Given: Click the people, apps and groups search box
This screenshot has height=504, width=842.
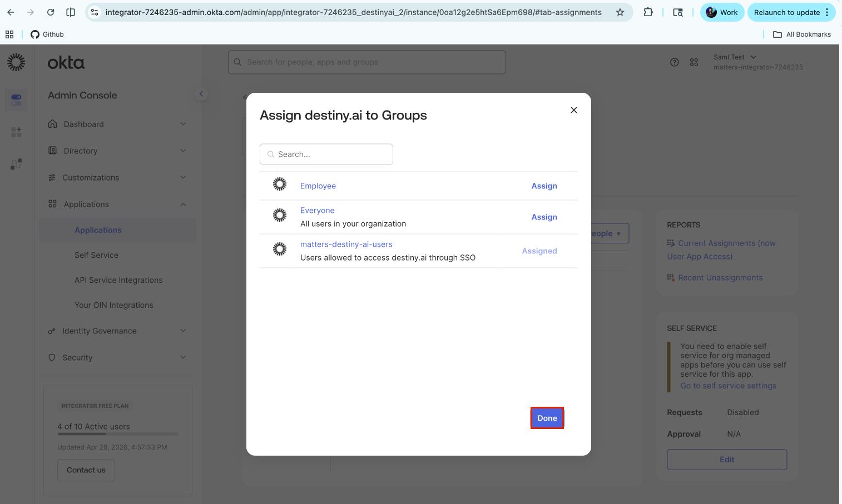Looking at the screenshot, I should click(x=367, y=62).
